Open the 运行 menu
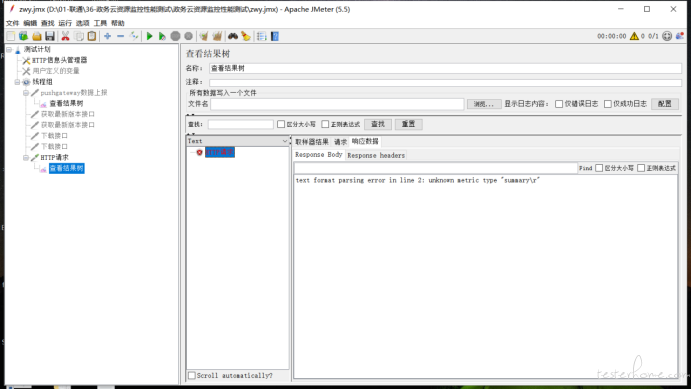This screenshot has width=692, height=389. tap(65, 23)
